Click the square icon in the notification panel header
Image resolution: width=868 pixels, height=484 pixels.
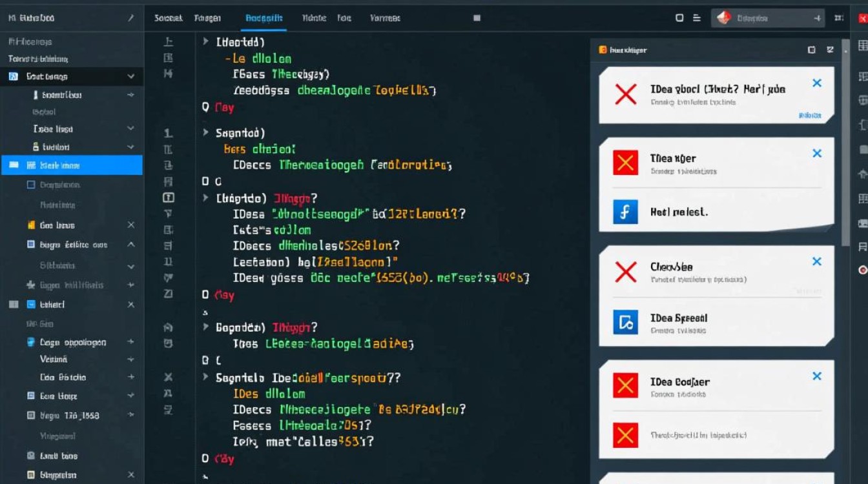point(812,50)
